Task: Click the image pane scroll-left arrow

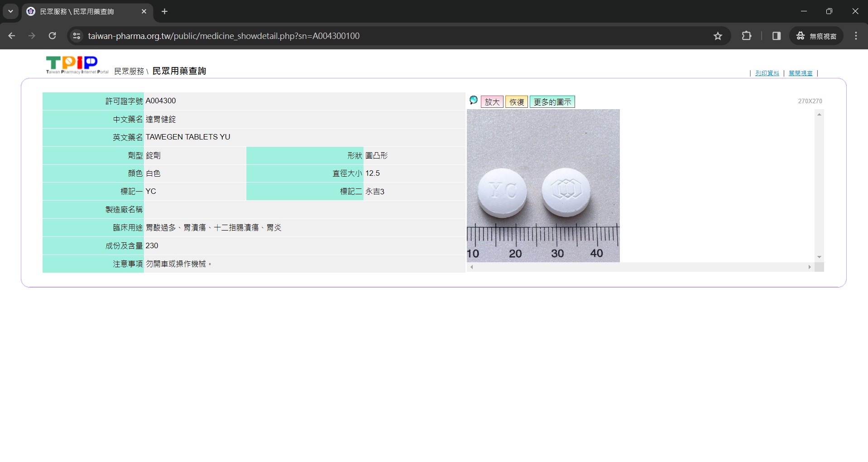Action: point(472,267)
